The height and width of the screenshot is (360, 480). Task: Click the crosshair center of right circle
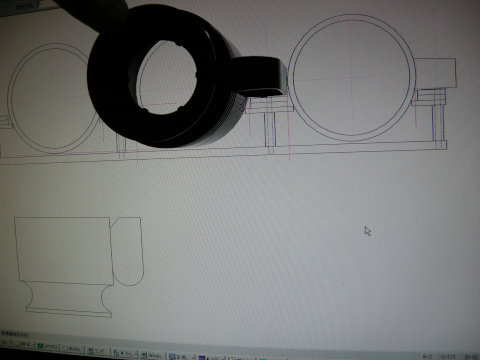351,78
